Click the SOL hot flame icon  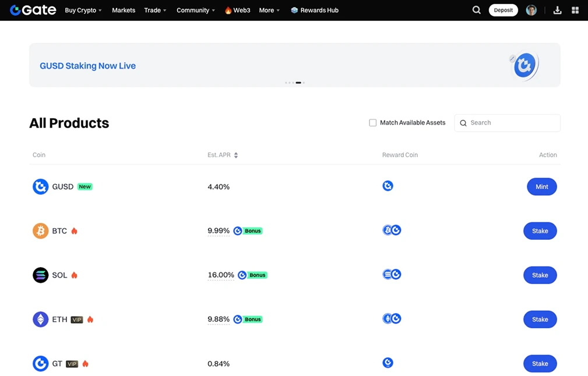pyautogui.click(x=74, y=275)
